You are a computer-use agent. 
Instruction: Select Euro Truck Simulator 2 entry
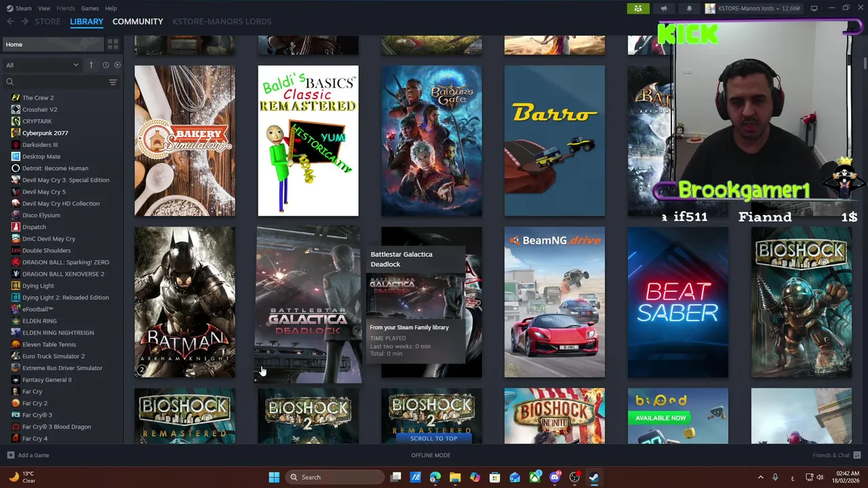(53, 356)
